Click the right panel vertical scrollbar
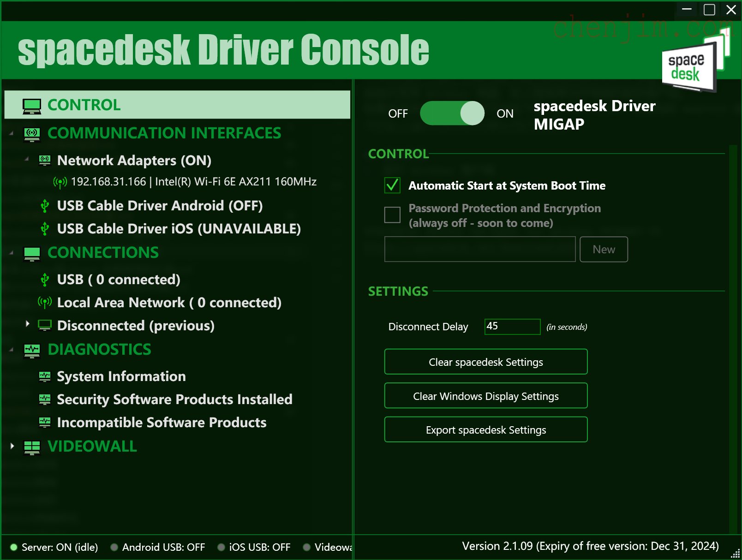 (x=733, y=339)
